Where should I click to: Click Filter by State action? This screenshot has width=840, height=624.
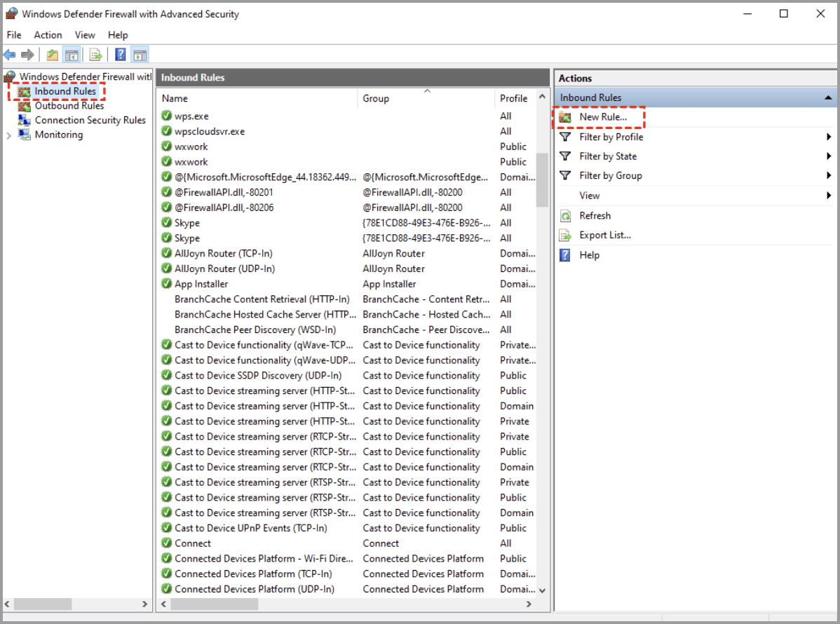pyautogui.click(x=608, y=156)
